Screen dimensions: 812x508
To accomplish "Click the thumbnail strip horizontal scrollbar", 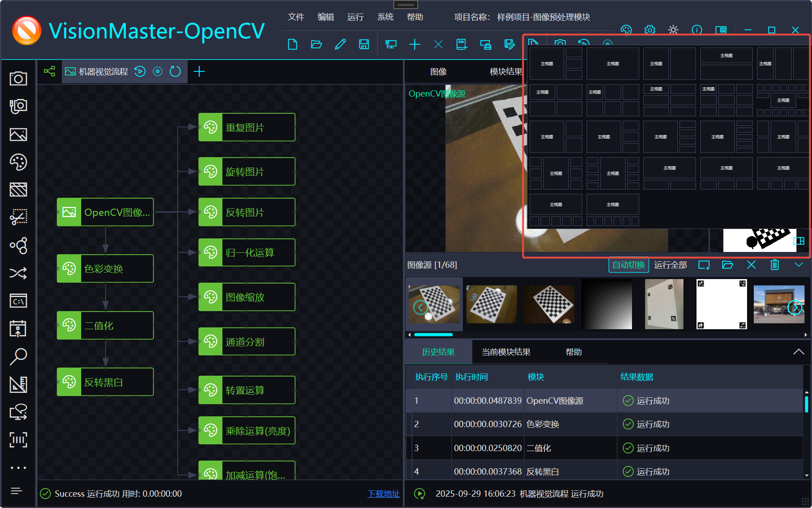I will click(x=433, y=335).
